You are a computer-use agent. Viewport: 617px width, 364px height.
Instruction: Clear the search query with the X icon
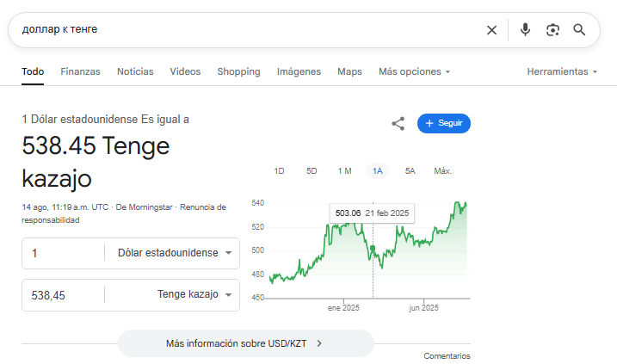491,30
